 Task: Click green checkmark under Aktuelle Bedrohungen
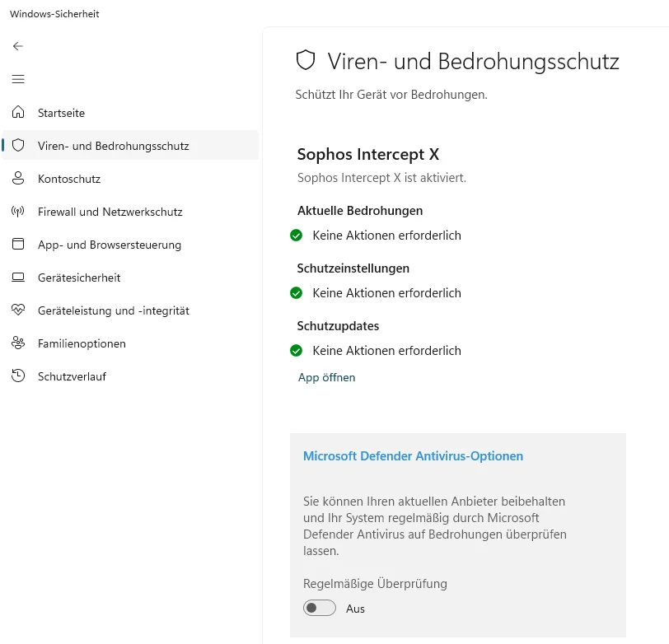click(x=296, y=235)
